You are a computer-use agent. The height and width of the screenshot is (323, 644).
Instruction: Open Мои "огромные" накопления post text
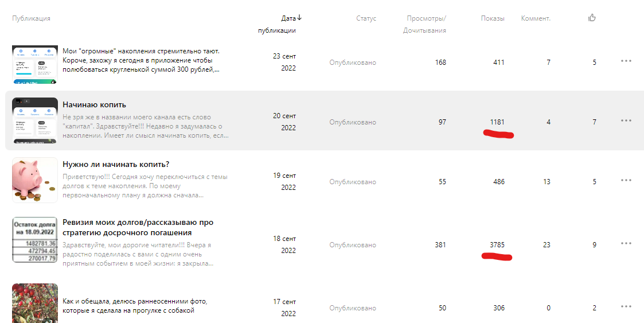141,60
